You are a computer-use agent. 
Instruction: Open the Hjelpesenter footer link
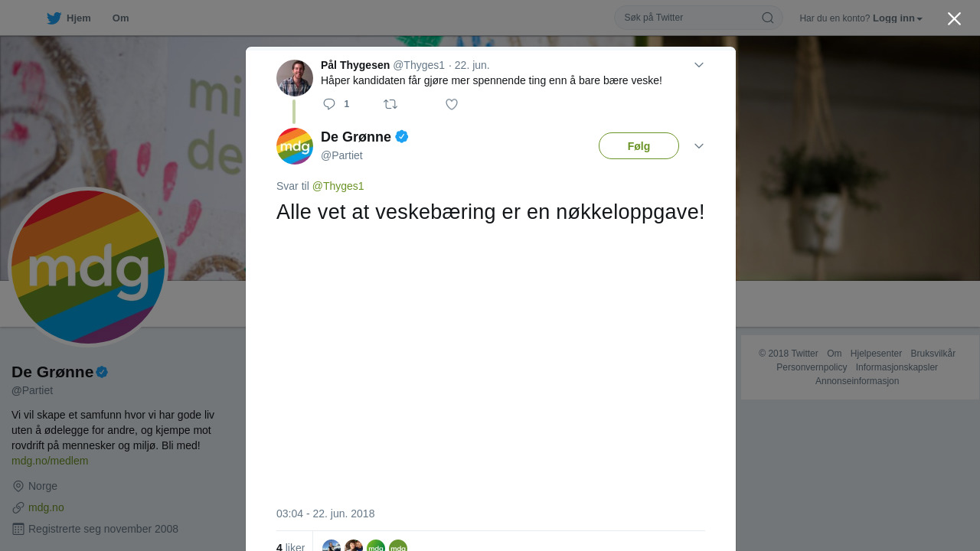(876, 354)
